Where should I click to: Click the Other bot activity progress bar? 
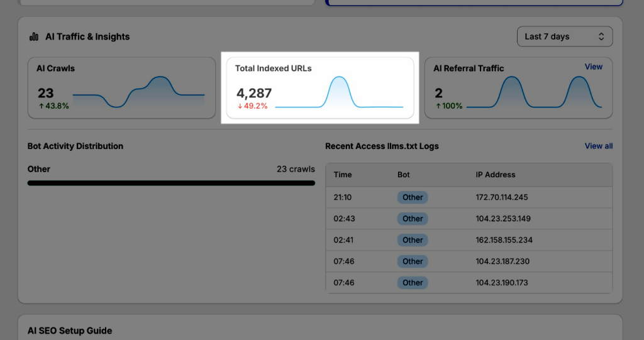coord(171,183)
